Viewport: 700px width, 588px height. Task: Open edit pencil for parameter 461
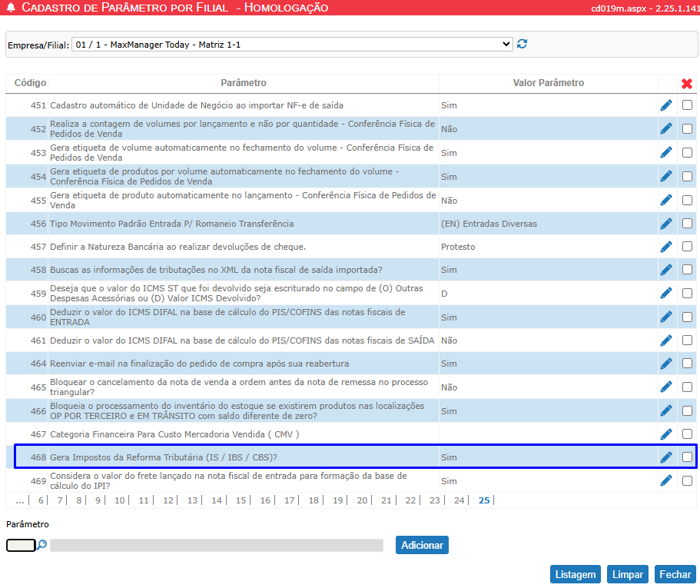point(665,341)
